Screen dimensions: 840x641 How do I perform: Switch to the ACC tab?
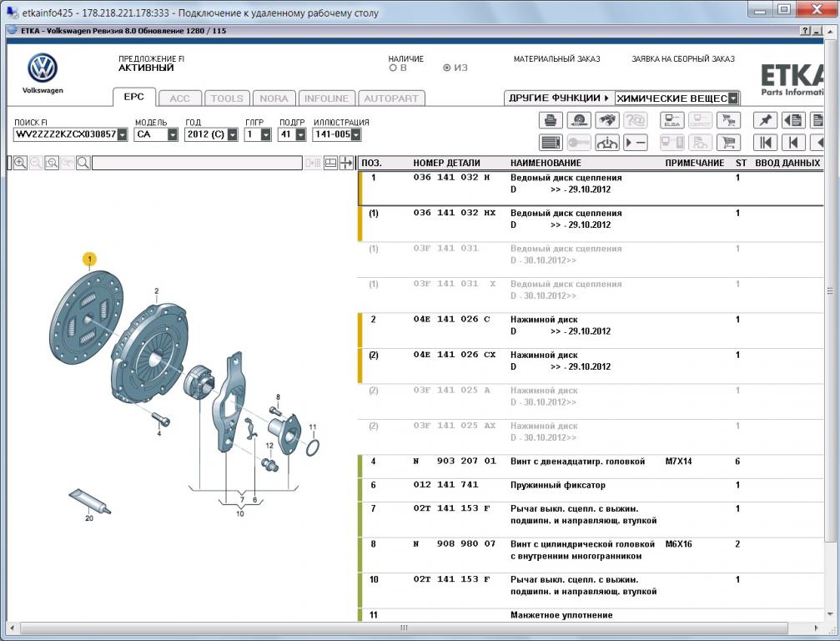pyautogui.click(x=180, y=98)
